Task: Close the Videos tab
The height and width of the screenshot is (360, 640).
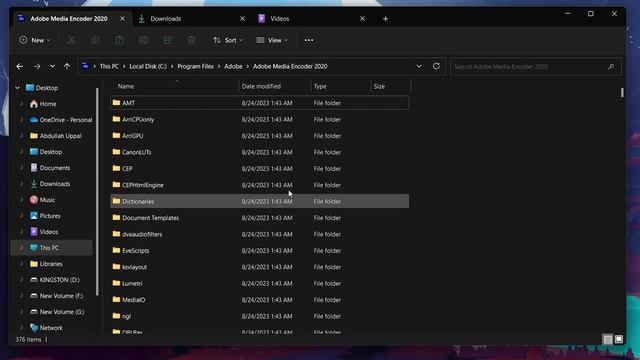Action: pos(362,19)
